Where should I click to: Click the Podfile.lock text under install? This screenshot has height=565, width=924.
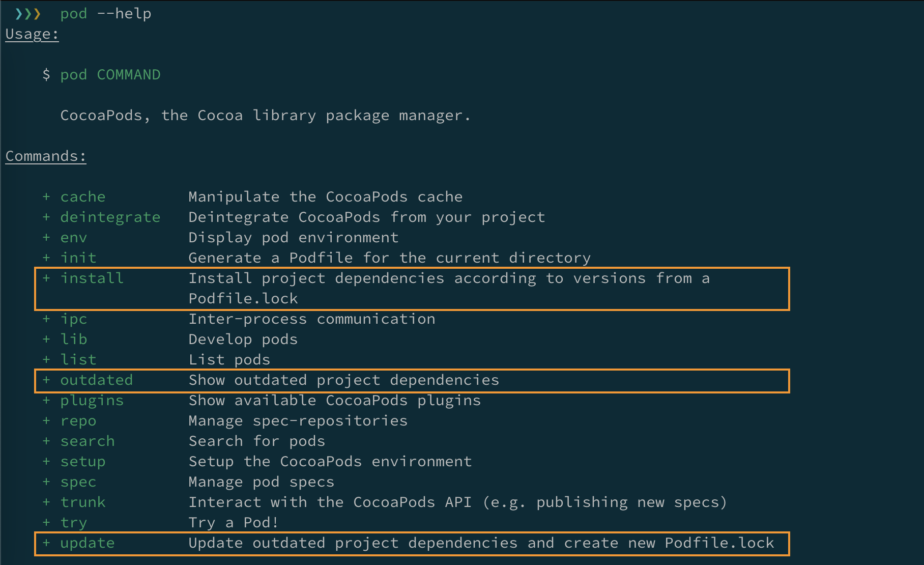(243, 298)
